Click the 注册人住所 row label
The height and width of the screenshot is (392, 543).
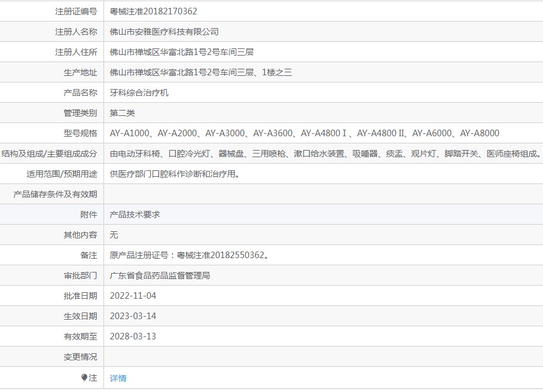click(x=76, y=52)
